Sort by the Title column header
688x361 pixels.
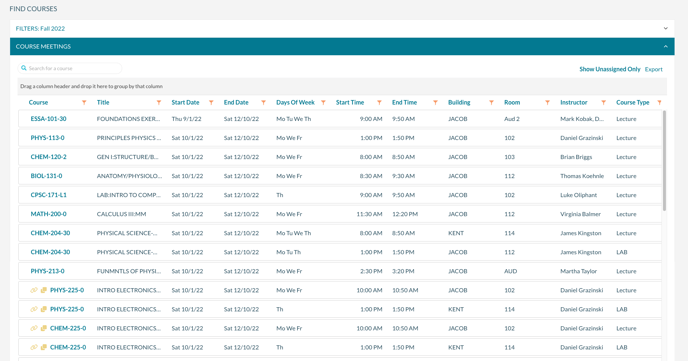103,103
